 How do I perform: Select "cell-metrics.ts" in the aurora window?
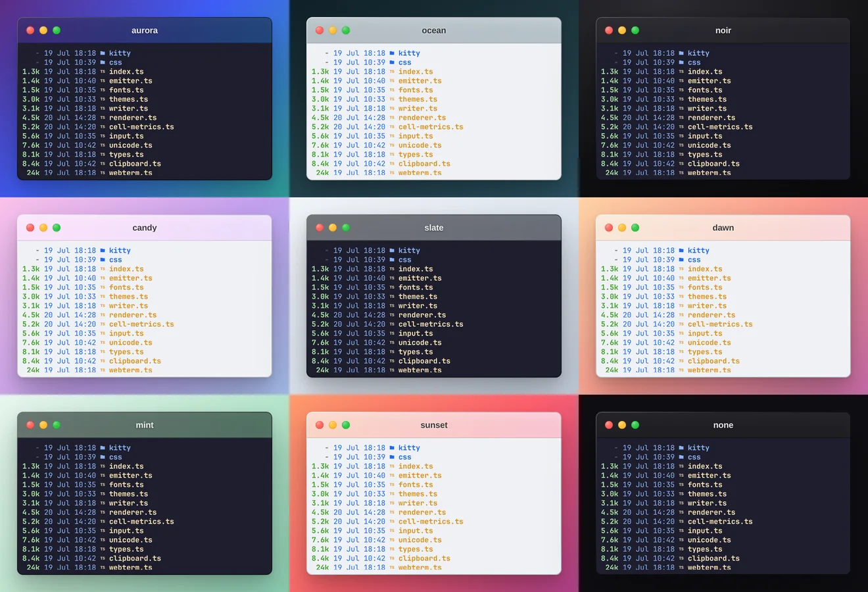click(x=141, y=127)
